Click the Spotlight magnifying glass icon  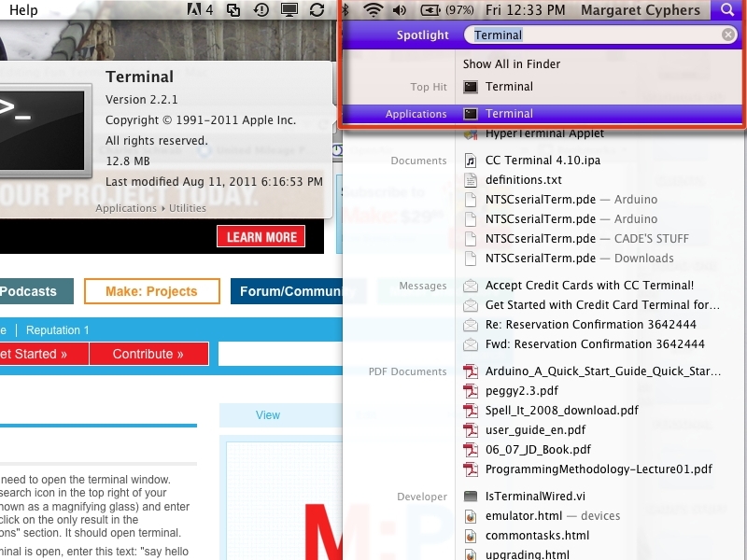point(727,9)
